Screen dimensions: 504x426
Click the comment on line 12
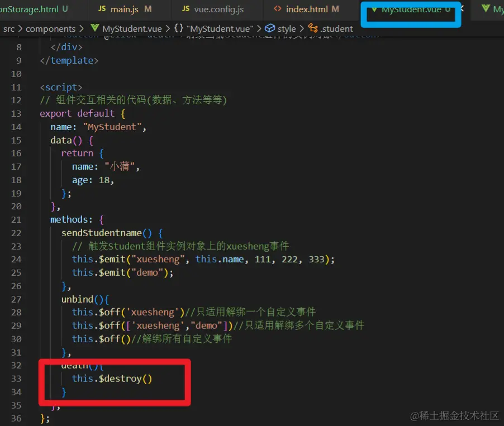pyautogui.click(x=134, y=100)
